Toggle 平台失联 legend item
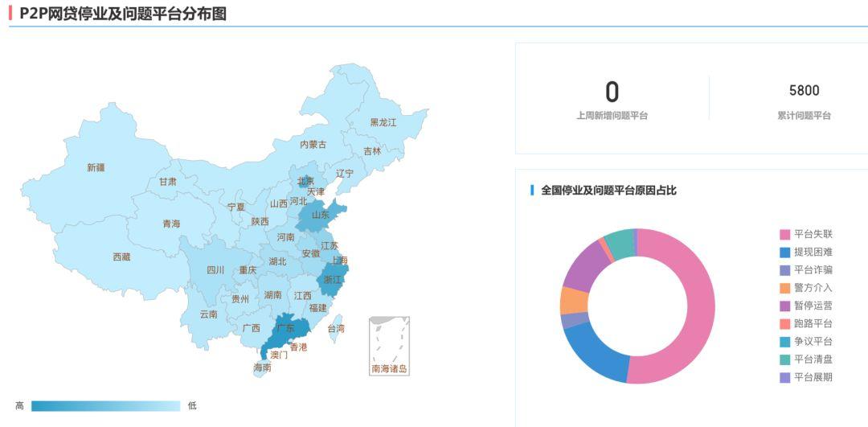Image resolution: width=868 pixels, height=427 pixels. pyautogui.click(x=806, y=234)
